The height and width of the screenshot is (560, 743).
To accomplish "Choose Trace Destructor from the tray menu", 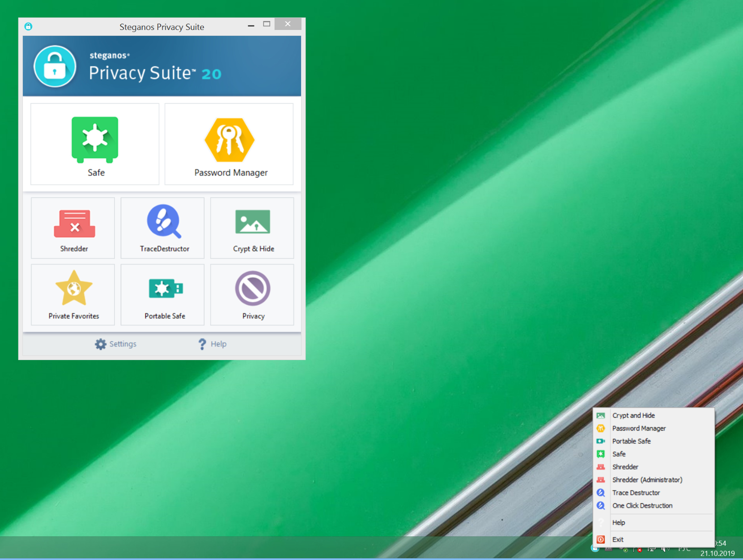I will (x=654, y=492).
